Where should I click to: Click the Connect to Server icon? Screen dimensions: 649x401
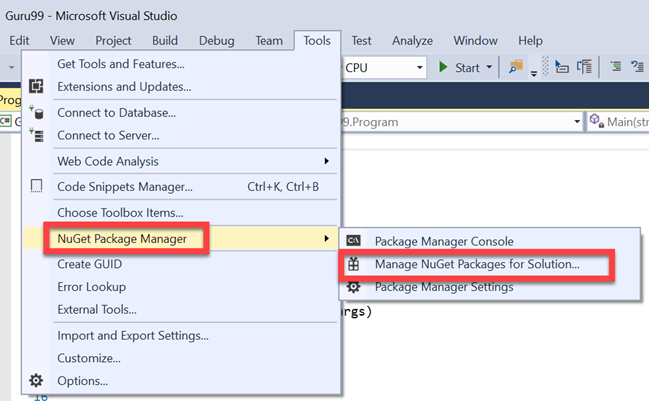[37, 135]
